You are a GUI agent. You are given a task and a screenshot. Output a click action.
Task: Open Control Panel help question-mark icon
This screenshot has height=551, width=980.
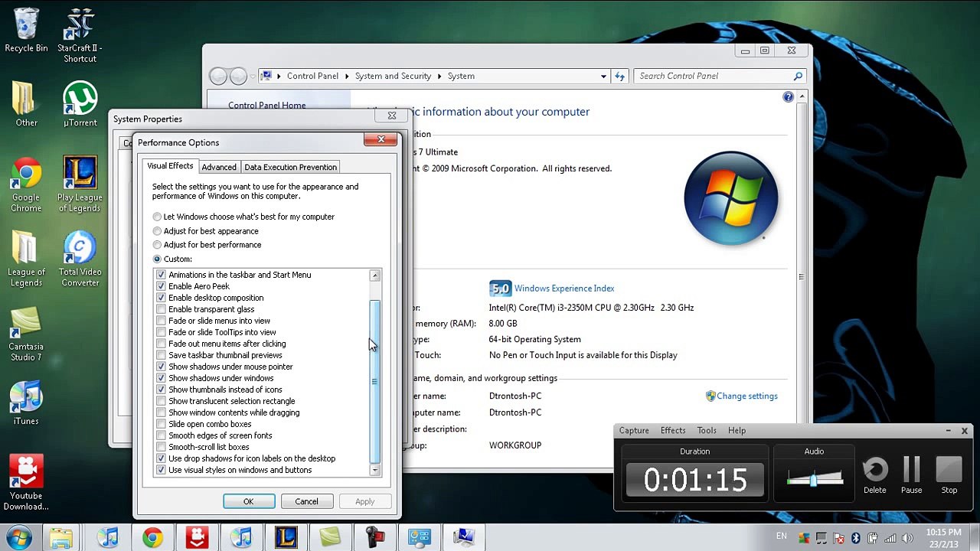[x=788, y=96]
